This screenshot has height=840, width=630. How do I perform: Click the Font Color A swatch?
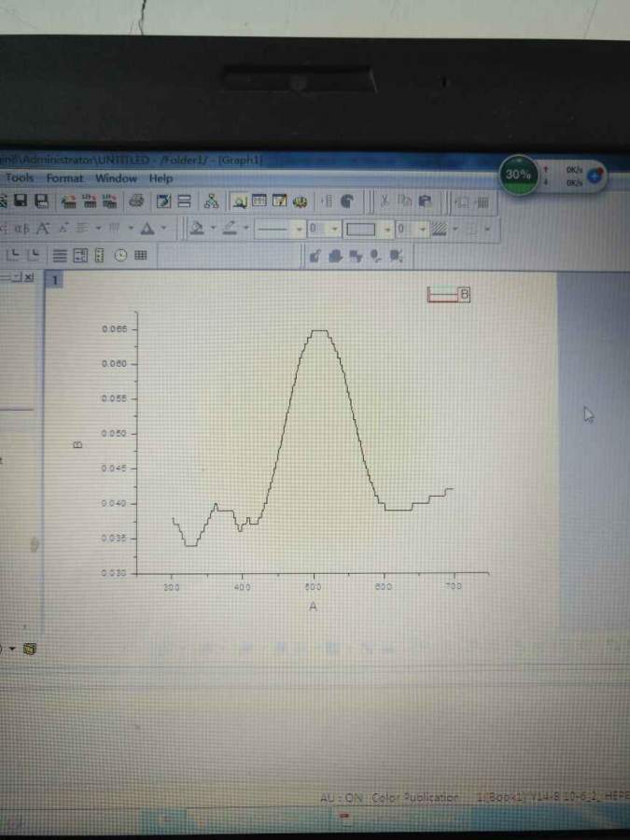(147, 229)
